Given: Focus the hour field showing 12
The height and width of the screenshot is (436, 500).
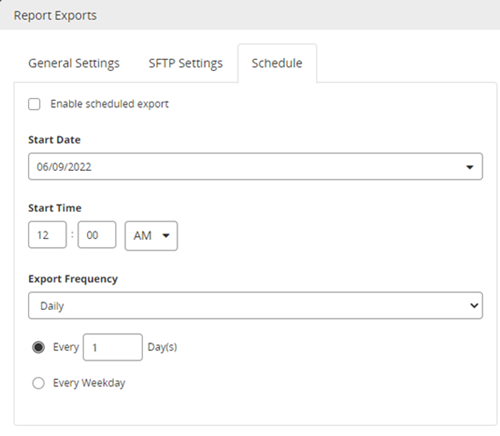Looking at the screenshot, I should [47, 235].
